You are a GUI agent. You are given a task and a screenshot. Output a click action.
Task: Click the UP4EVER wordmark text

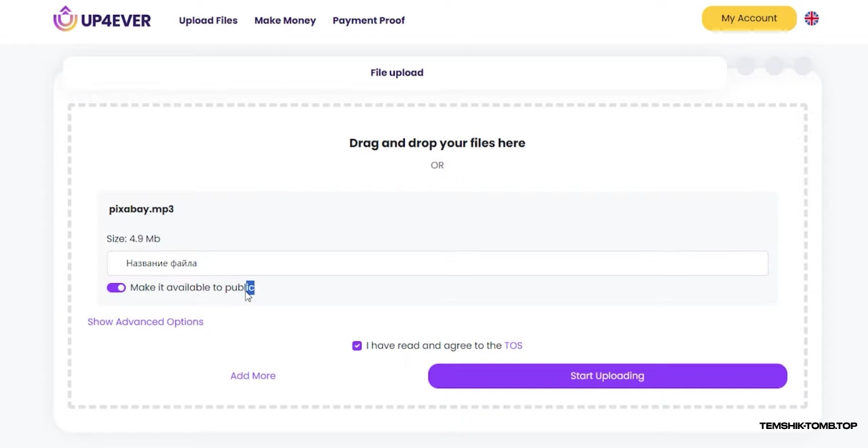pos(116,20)
